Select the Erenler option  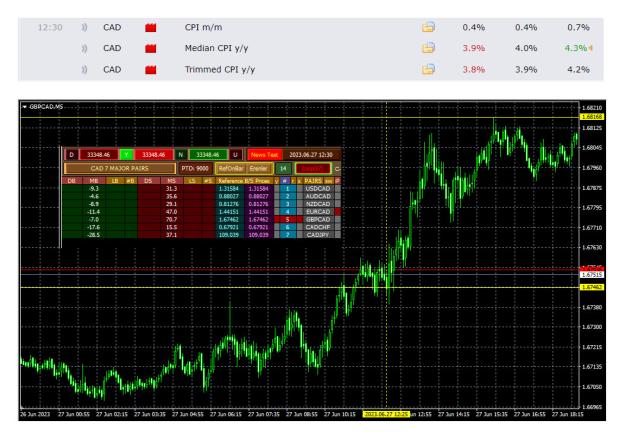259,168
